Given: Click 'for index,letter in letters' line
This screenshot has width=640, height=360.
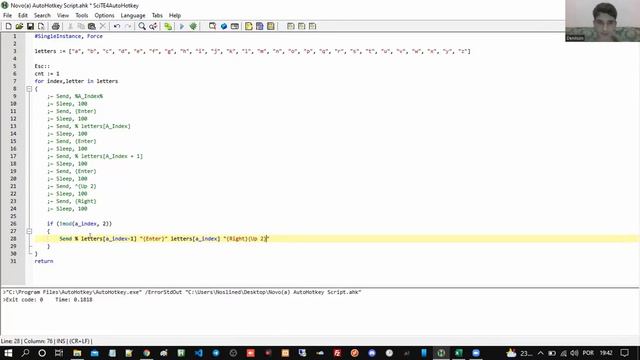Looking at the screenshot, I should click(x=76, y=81).
